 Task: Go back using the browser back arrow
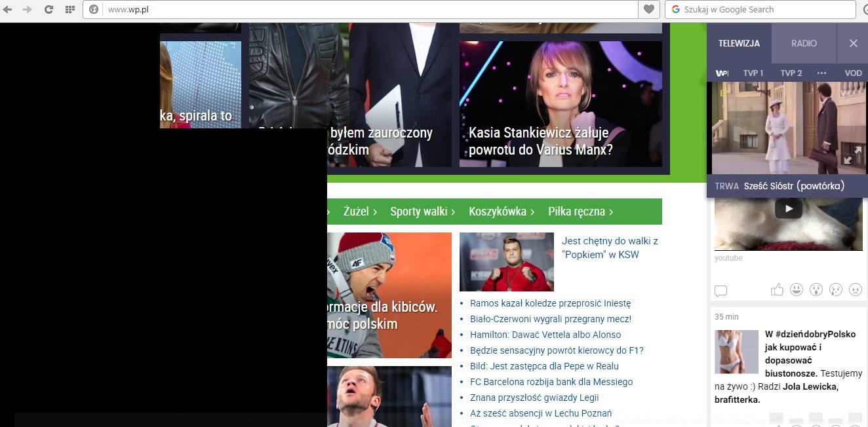[x=8, y=9]
